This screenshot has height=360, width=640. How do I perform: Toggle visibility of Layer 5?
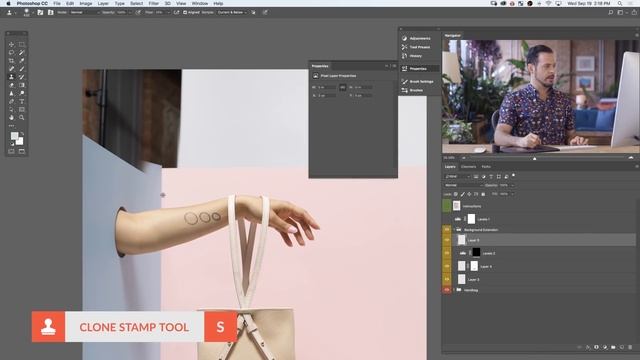[447, 240]
